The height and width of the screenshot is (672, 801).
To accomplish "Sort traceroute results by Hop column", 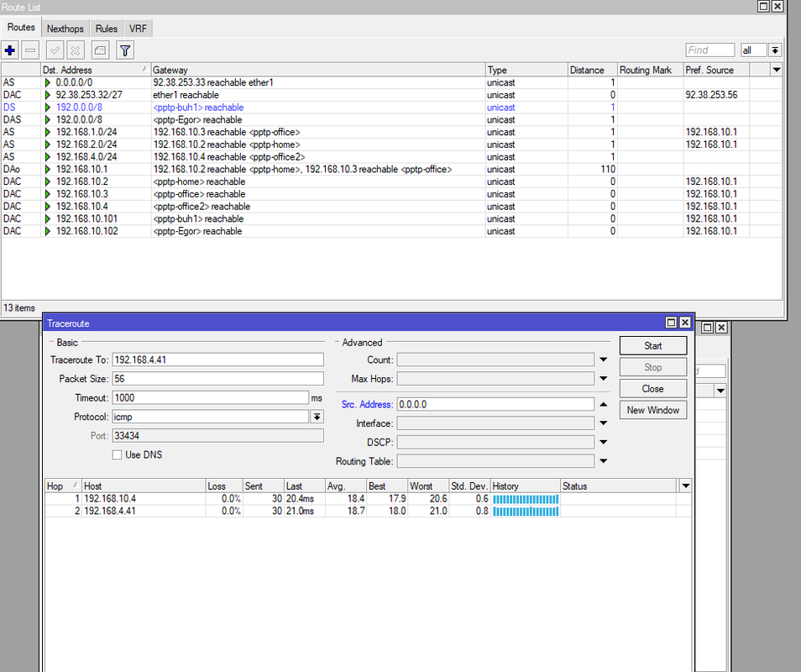I will click(x=63, y=486).
